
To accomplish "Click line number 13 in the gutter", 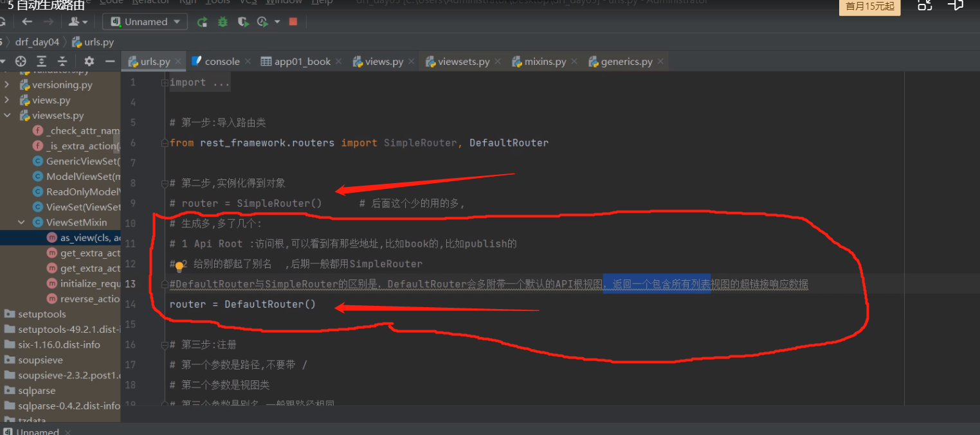I will (x=131, y=284).
